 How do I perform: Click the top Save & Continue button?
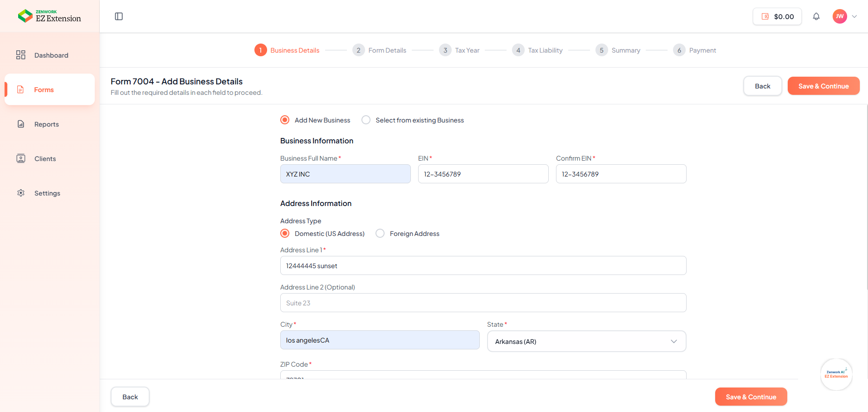point(823,86)
